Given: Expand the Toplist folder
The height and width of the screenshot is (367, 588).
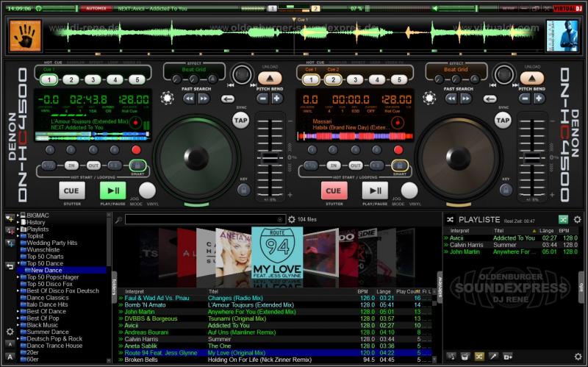Looking at the screenshot, I should pyautogui.click(x=18, y=236).
